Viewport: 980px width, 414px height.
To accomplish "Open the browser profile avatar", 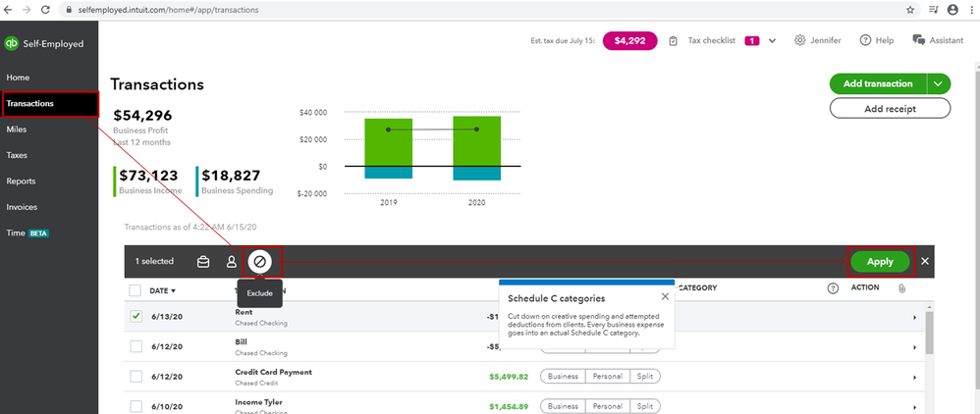I will click(953, 10).
